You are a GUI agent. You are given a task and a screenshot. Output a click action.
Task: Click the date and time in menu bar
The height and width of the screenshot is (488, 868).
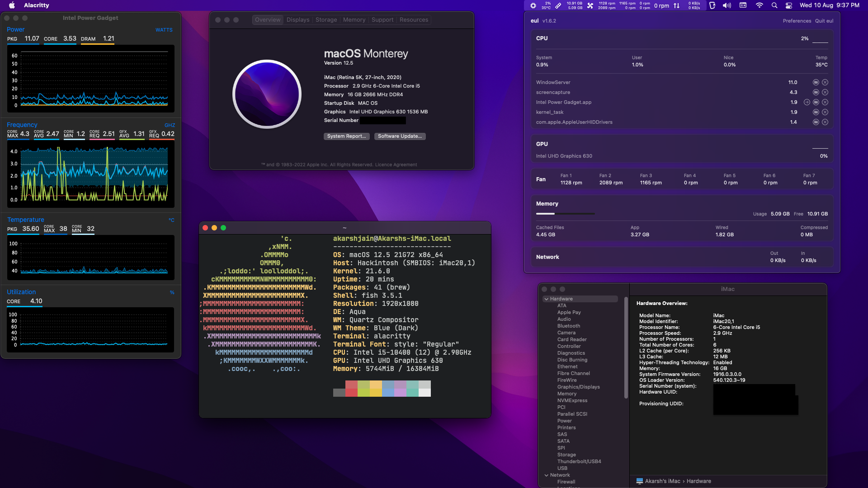tap(830, 5)
